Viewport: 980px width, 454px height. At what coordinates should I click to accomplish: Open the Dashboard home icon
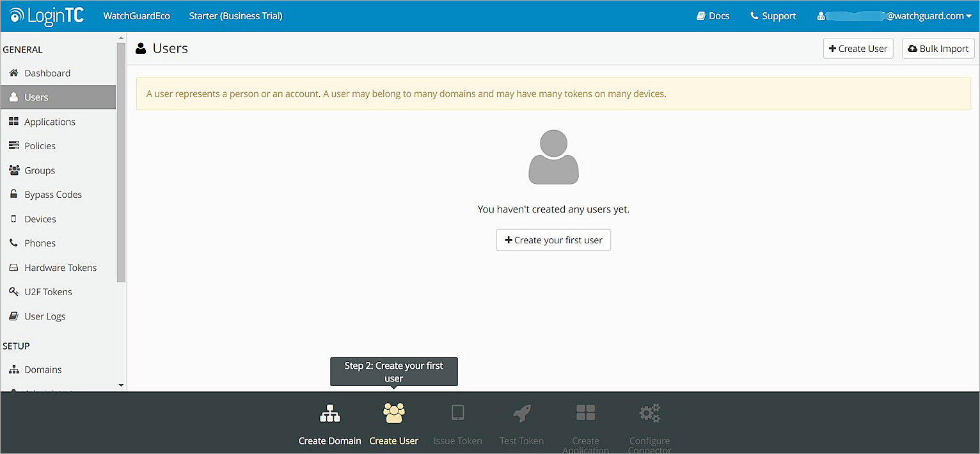coord(14,72)
